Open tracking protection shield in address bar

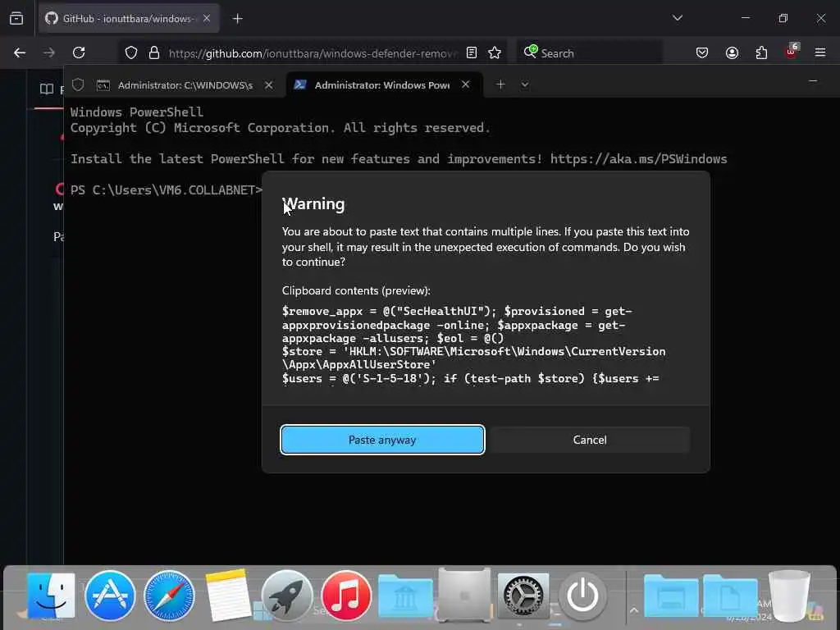[x=131, y=52]
